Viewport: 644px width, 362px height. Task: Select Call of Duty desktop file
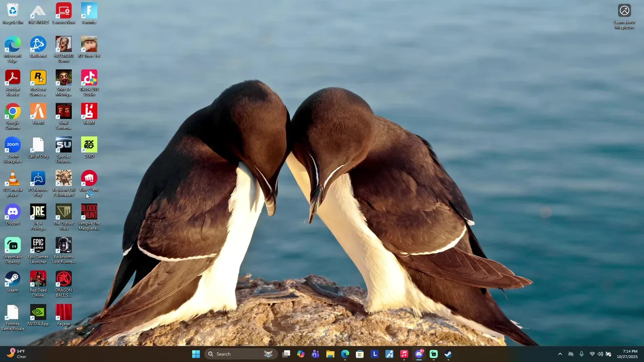(x=38, y=148)
